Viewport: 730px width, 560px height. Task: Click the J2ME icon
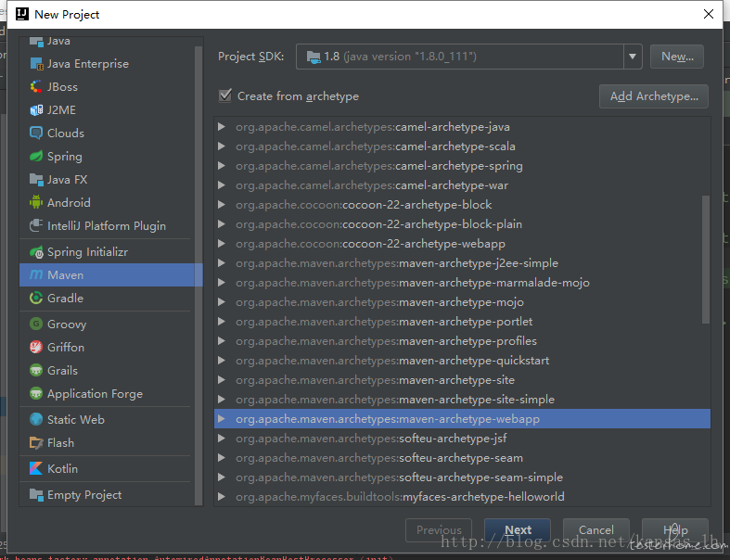point(36,109)
